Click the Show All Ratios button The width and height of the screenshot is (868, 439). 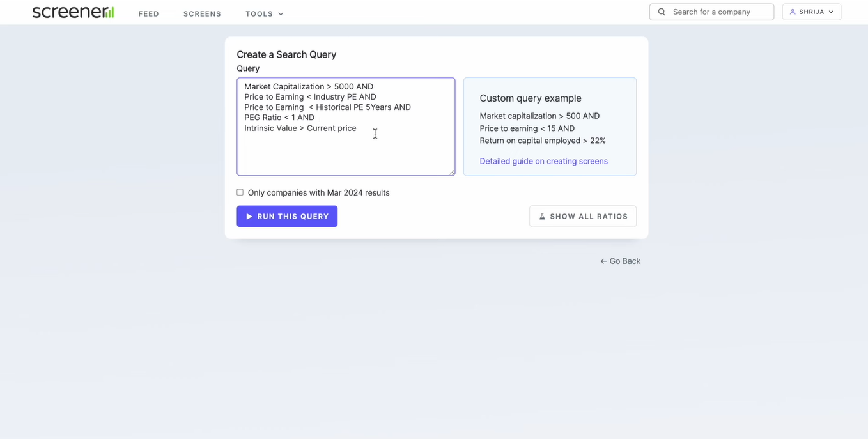tap(583, 216)
